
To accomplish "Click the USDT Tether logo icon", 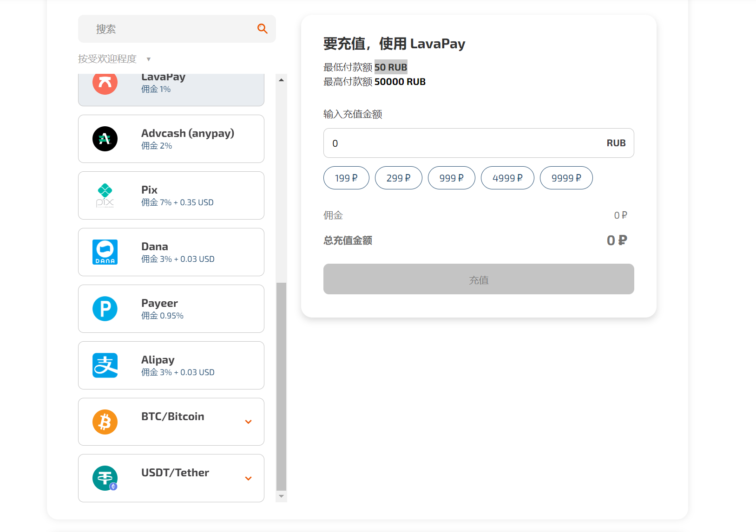I will tap(105, 478).
